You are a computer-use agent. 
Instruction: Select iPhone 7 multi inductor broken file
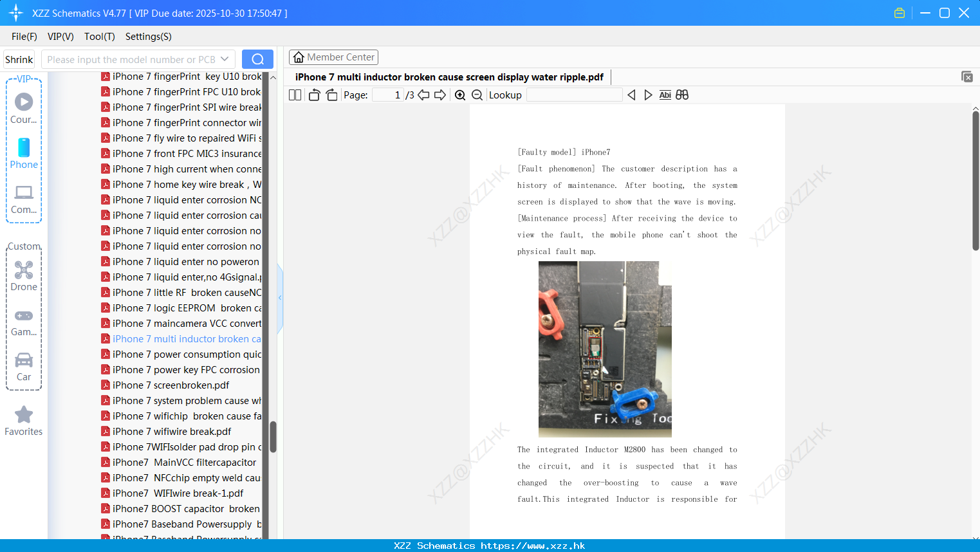181,339
